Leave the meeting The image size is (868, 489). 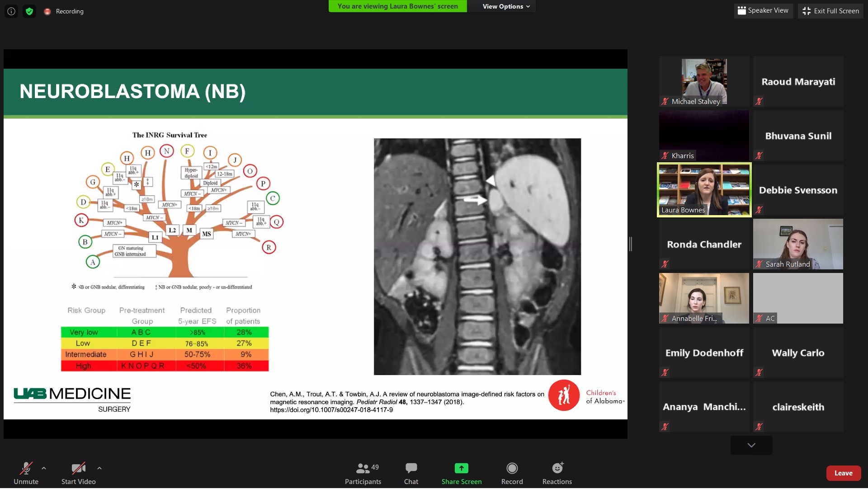pos(843,473)
